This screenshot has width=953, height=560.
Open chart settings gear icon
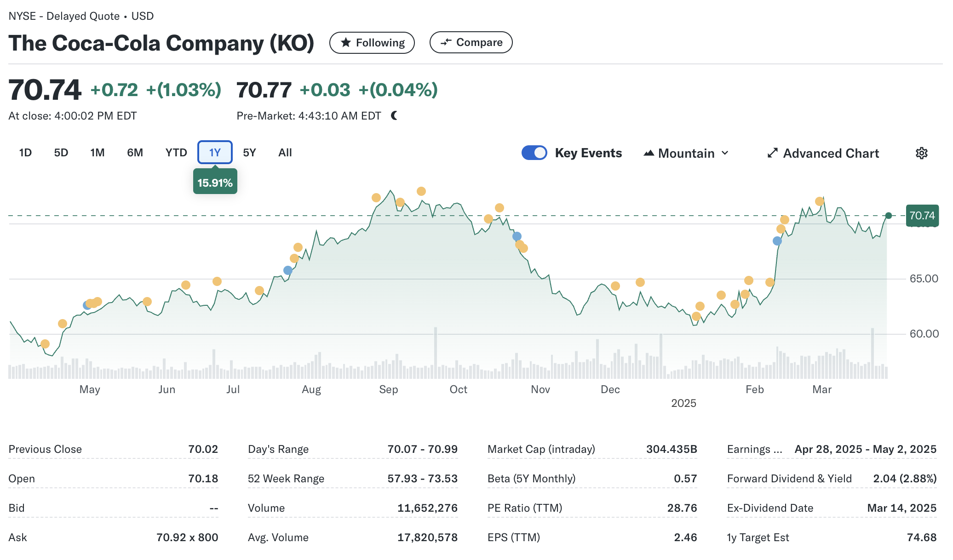pyautogui.click(x=921, y=153)
